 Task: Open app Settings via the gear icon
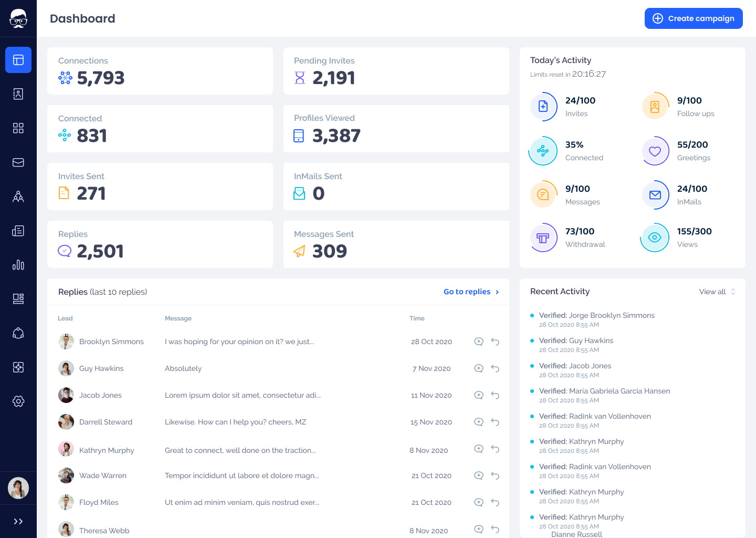[18, 401]
